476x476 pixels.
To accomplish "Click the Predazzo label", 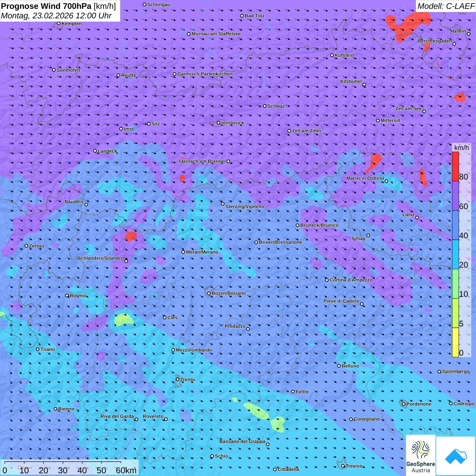I will pyautogui.click(x=235, y=326).
